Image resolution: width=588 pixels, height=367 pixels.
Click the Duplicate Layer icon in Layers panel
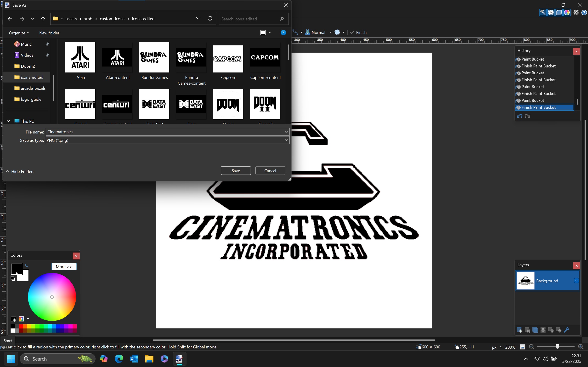(535, 330)
